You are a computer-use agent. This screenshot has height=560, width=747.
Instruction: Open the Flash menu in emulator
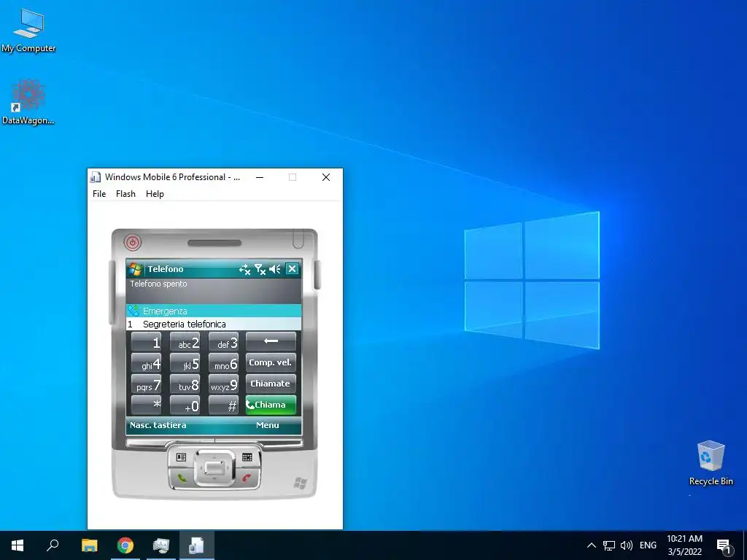[125, 194]
